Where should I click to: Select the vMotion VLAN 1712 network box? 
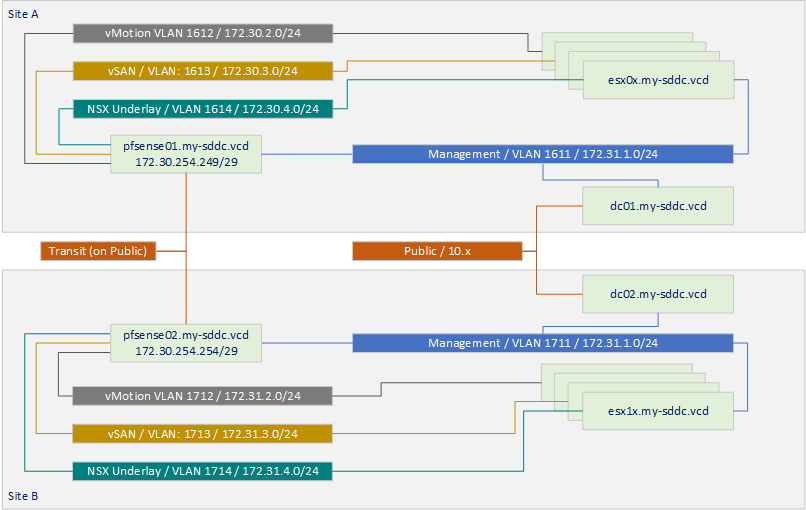click(203, 396)
